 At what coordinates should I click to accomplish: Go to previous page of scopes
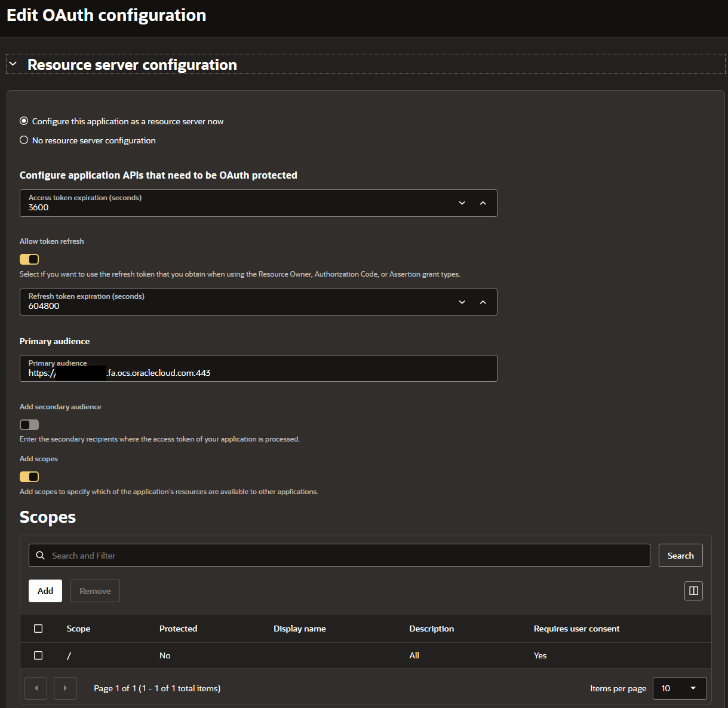tap(36, 688)
